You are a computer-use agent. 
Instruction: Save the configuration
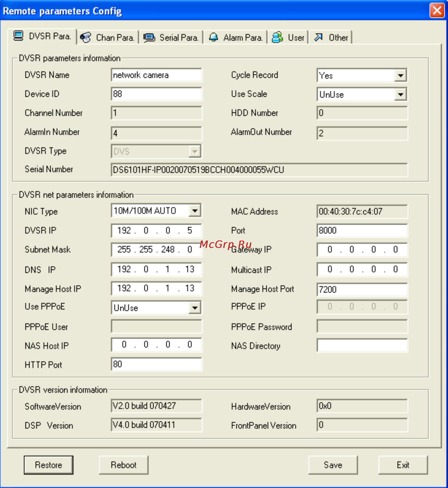(x=333, y=465)
